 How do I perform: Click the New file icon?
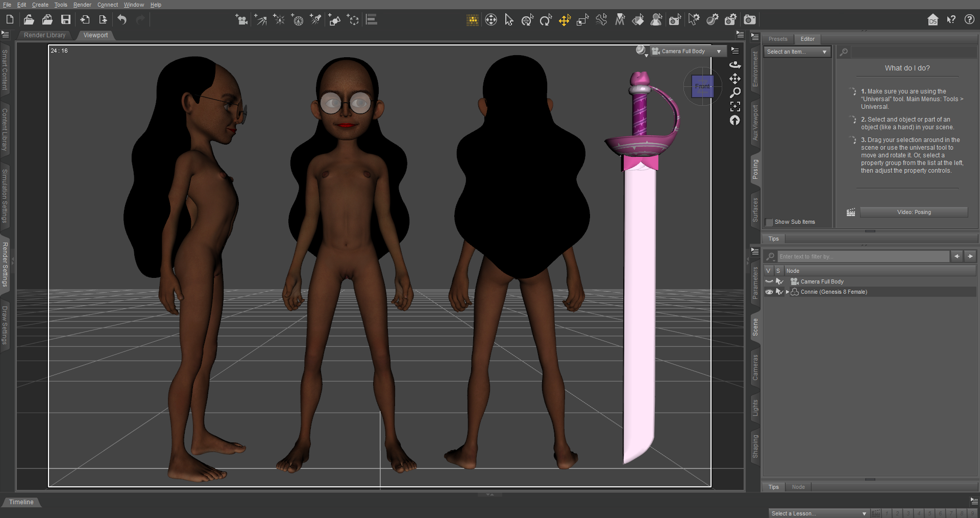point(10,20)
